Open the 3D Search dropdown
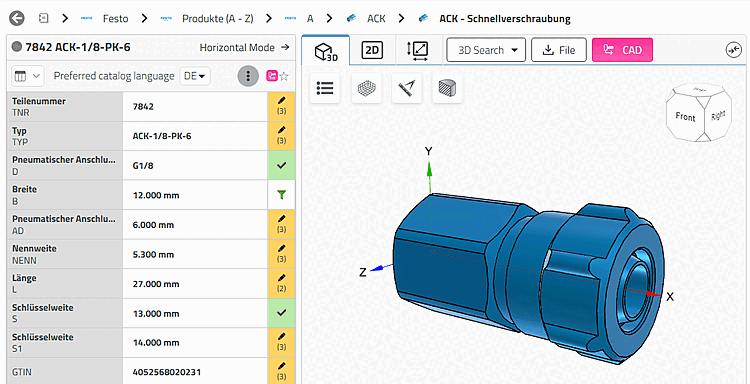The width and height of the screenshot is (750, 384). (486, 50)
